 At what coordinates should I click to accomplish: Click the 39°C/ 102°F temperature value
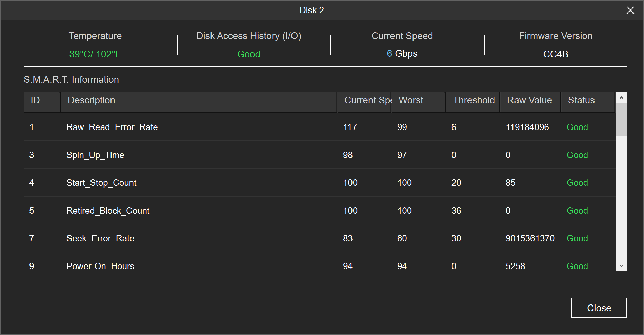coord(95,54)
